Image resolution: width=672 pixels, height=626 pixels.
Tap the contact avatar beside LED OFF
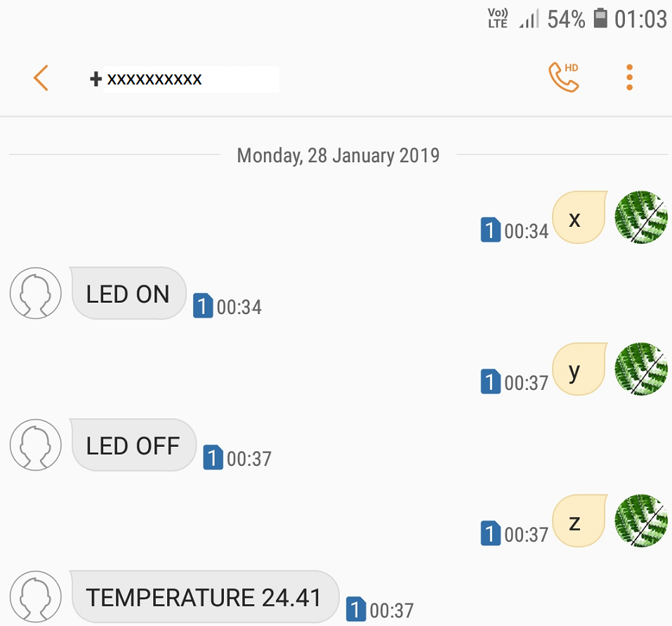[35, 445]
